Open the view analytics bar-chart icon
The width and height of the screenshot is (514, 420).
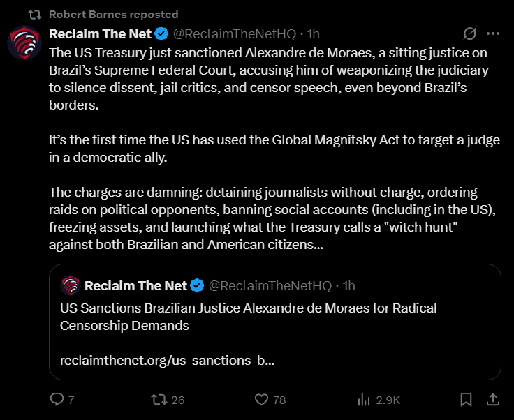(364, 400)
